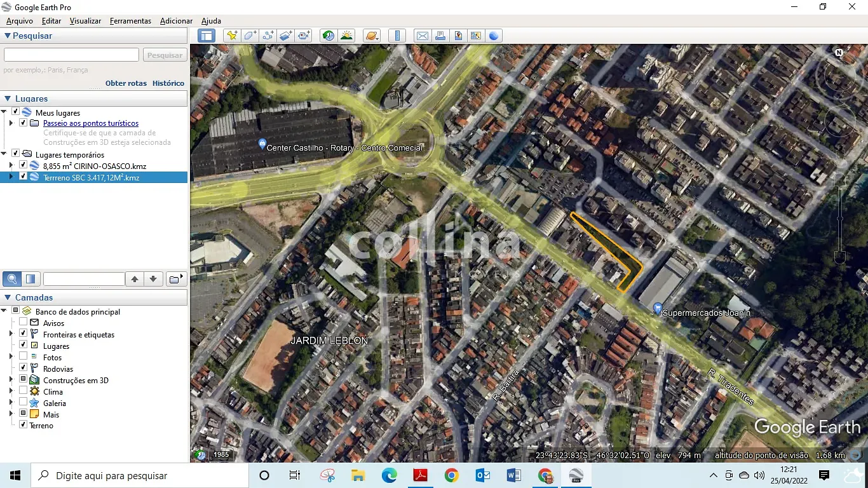The image size is (868, 488).
Task: Move the selected place up in the list
Action: (135, 279)
